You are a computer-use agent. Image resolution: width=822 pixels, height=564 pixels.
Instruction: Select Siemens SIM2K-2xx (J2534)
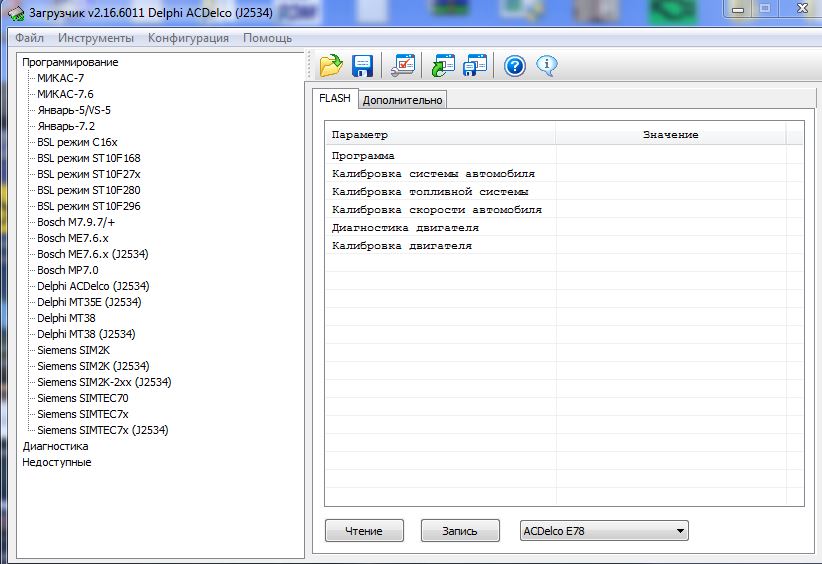(104, 382)
